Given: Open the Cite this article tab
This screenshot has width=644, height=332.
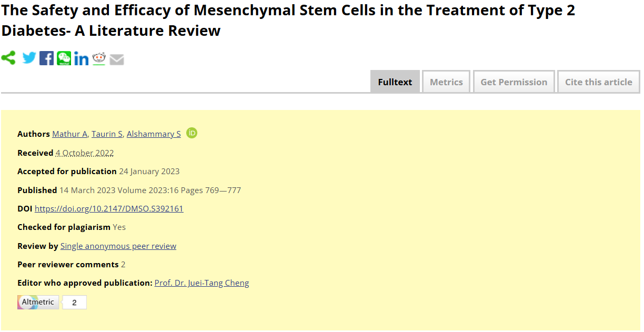Looking at the screenshot, I should click(x=598, y=82).
